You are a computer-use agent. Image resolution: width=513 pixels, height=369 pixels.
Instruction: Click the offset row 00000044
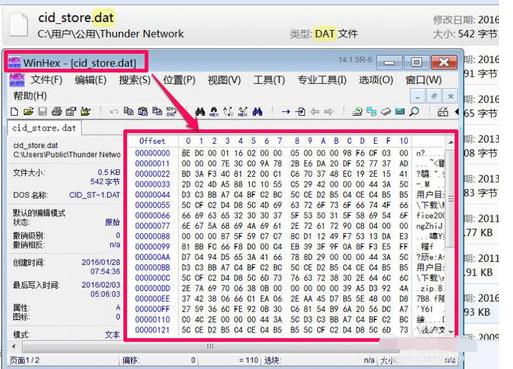pyautogui.click(x=152, y=195)
